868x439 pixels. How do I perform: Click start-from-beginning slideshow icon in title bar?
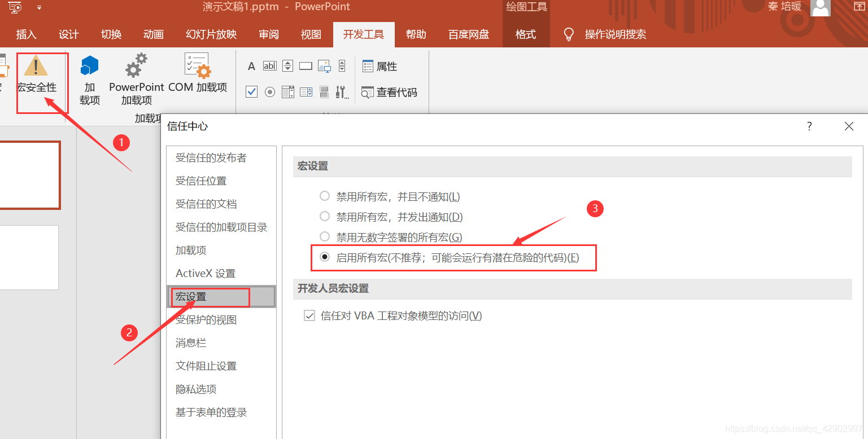(x=15, y=7)
